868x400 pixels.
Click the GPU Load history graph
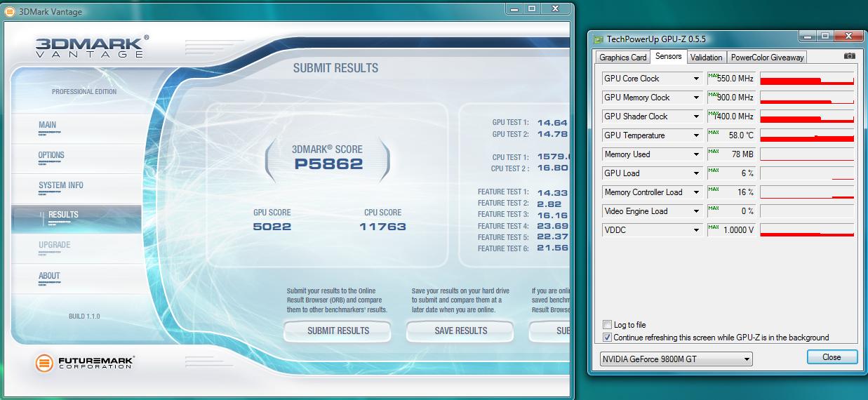(x=807, y=173)
